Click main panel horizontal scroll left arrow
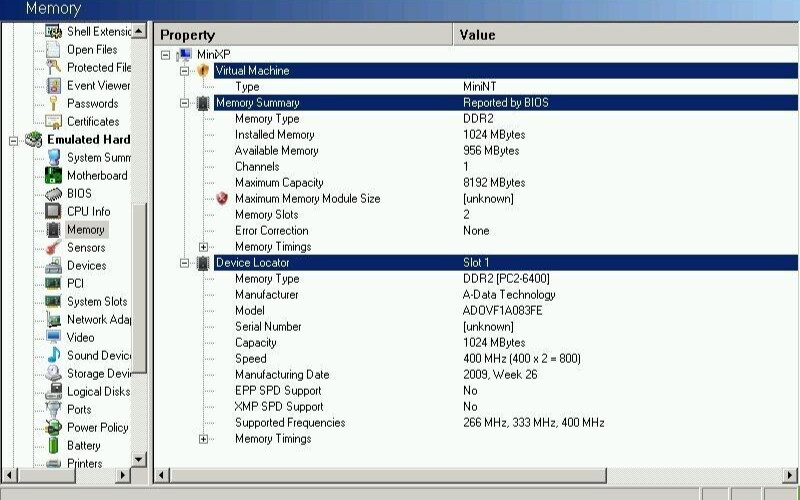This screenshot has height=500, width=800. pyautogui.click(x=162, y=476)
